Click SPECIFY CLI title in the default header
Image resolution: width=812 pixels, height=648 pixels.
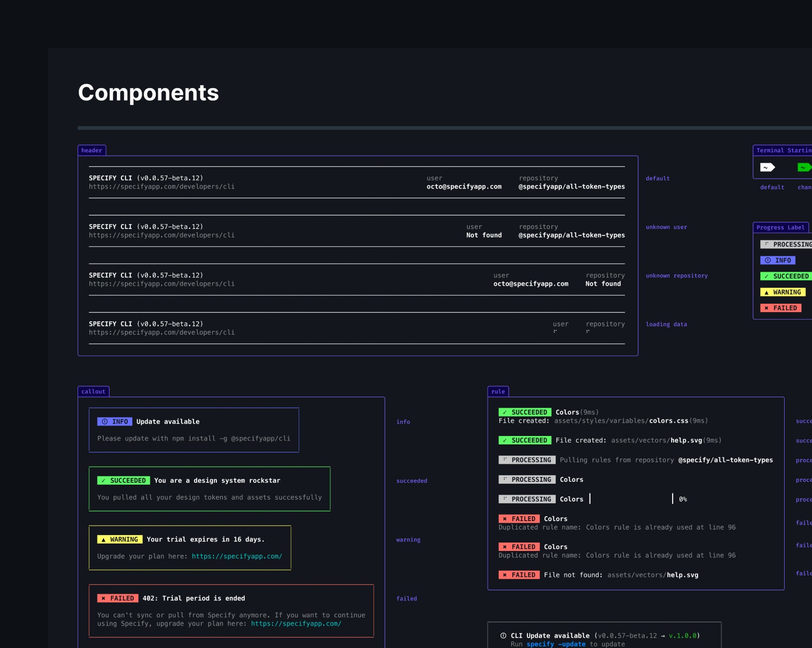pos(110,178)
